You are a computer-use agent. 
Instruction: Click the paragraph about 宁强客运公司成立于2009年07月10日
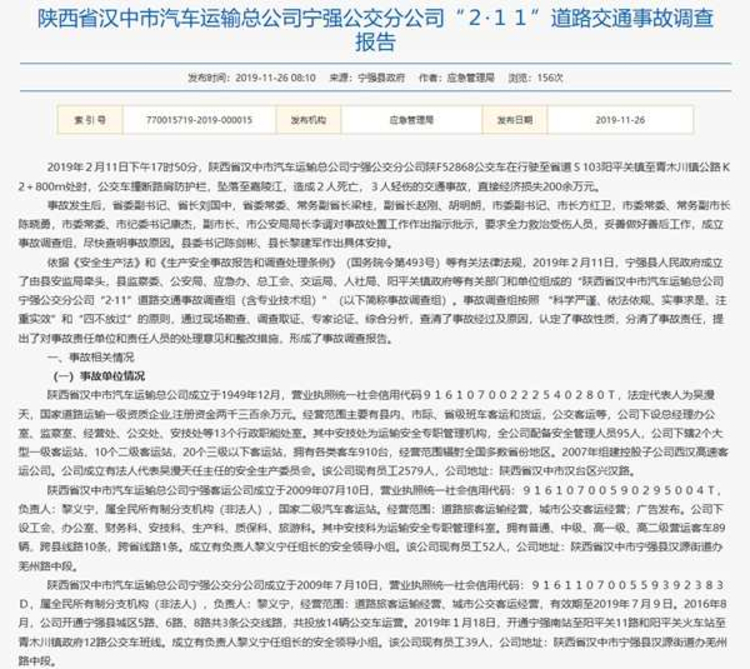point(374,528)
